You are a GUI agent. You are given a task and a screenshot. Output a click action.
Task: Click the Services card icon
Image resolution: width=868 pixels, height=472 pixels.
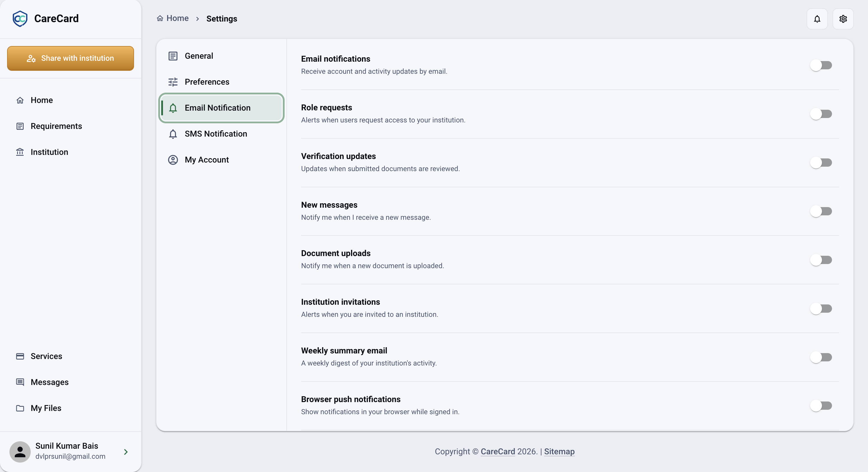point(20,356)
